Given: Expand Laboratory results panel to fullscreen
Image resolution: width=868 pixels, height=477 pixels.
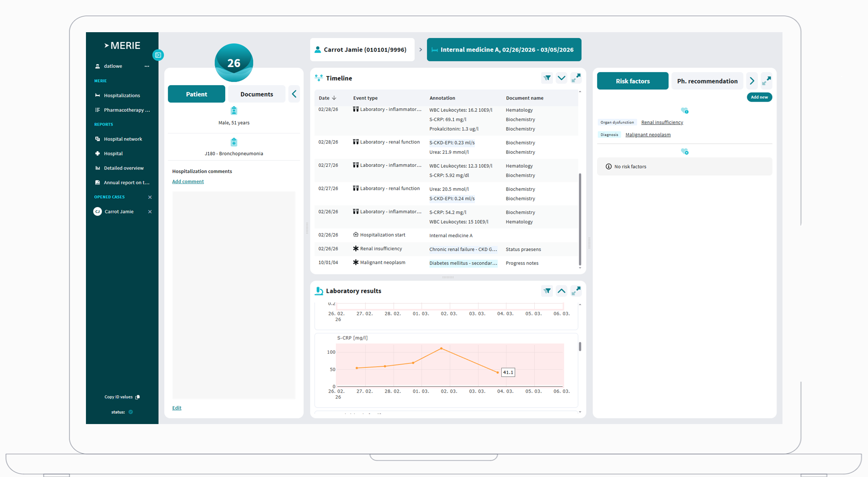Looking at the screenshot, I should (576, 291).
